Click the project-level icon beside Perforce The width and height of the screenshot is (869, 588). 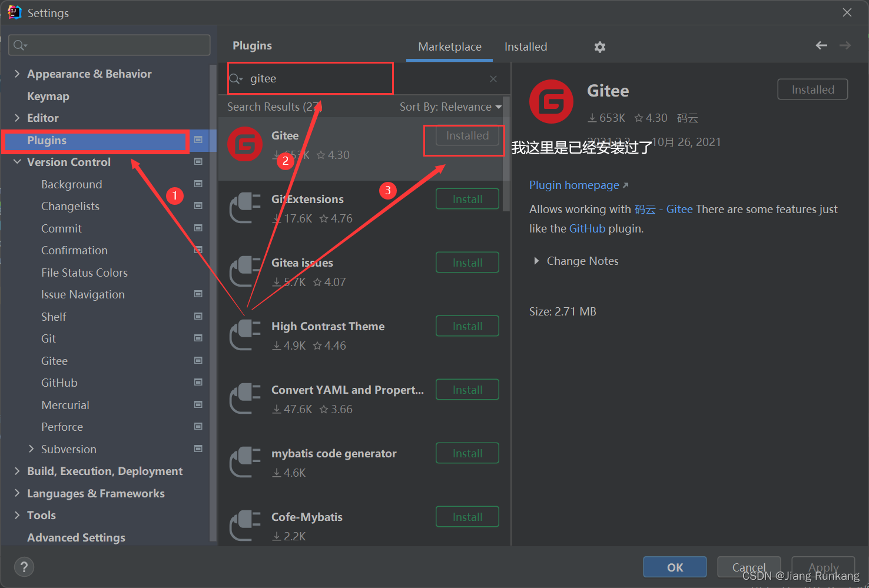(198, 427)
